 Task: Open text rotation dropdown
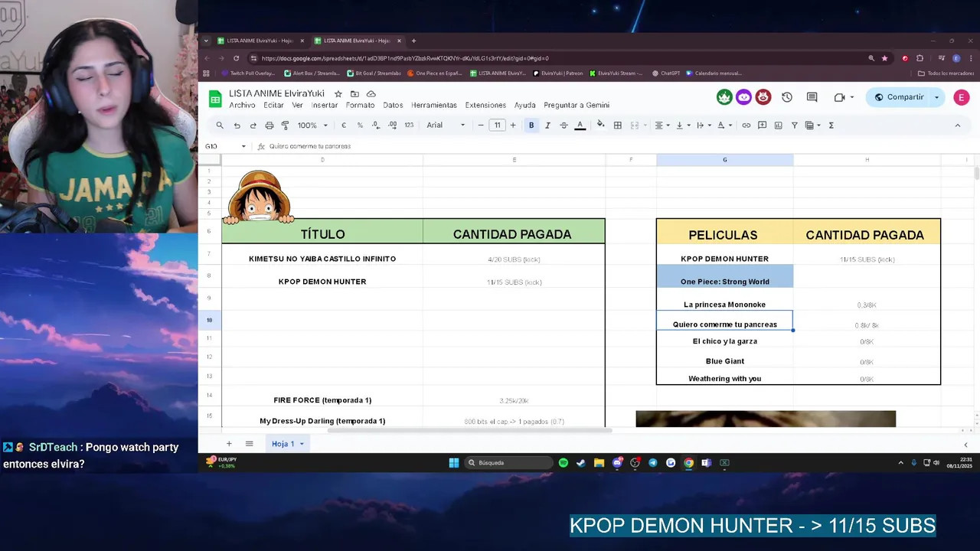[723, 126]
